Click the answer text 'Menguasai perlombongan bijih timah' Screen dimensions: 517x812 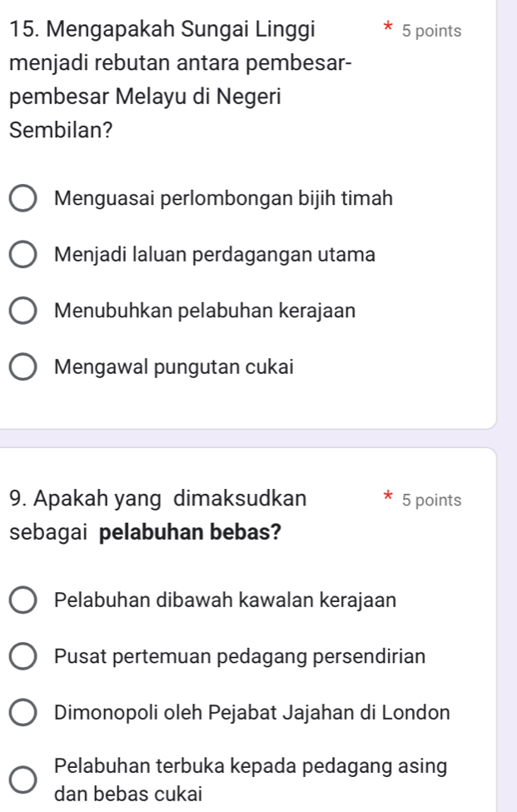click(223, 199)
